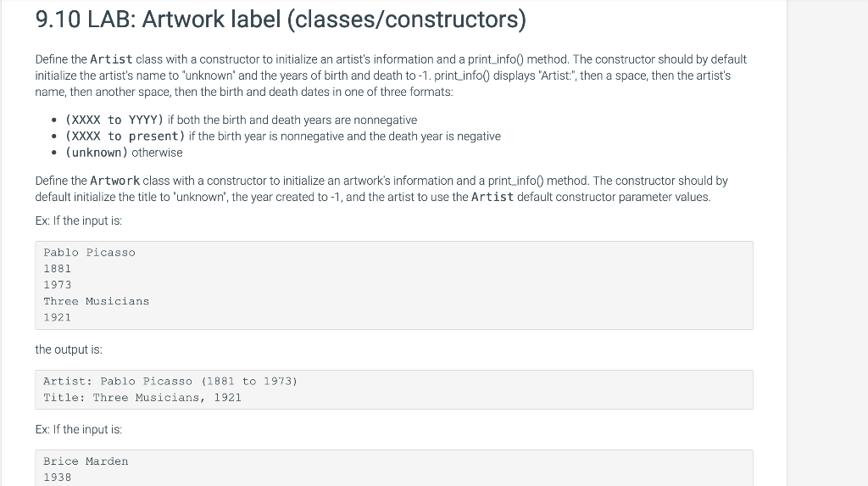Viewport: 868px width, 486px height.
Task: Click the "1881" input line
Action: (58, 269)
